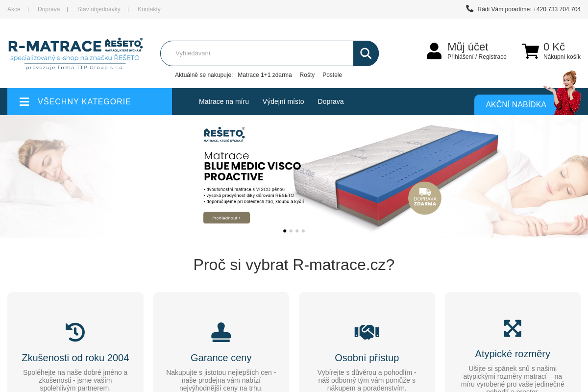Click the Přihlášení / Registrace link
Viewport: 588px width, 392px height.
click(477, 57)
